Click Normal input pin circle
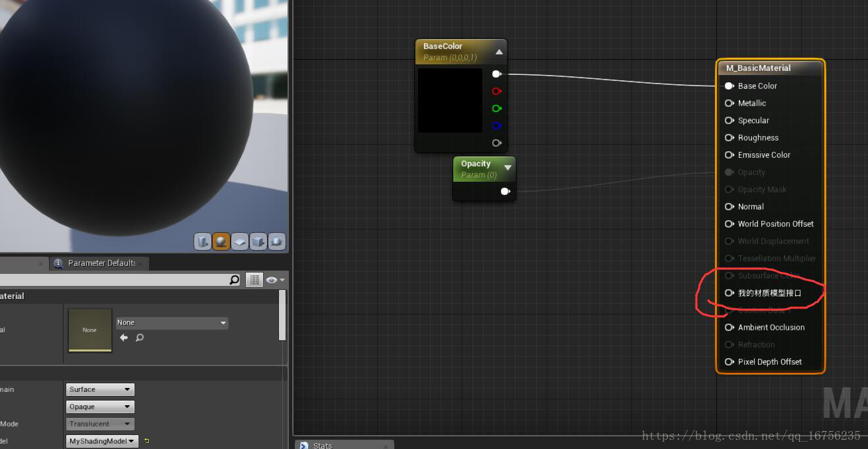Viewport: 868px width, 449px height. click(729, 207)
